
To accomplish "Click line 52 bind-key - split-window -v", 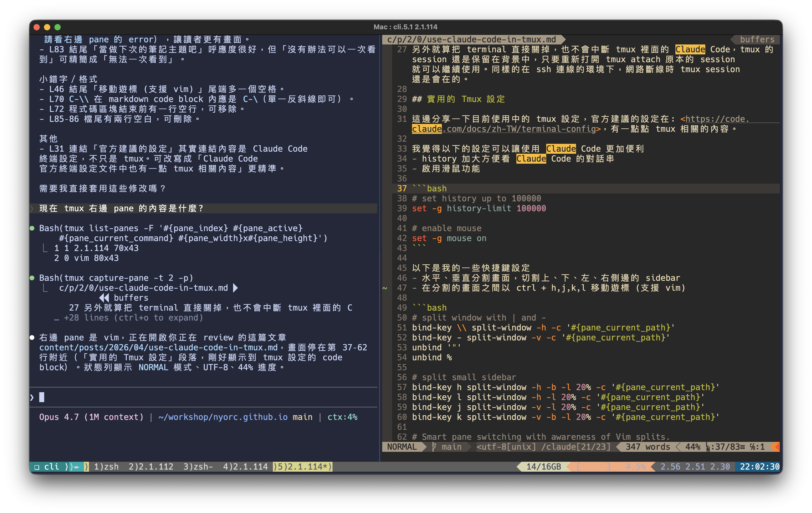I will [x=540, y=337].
